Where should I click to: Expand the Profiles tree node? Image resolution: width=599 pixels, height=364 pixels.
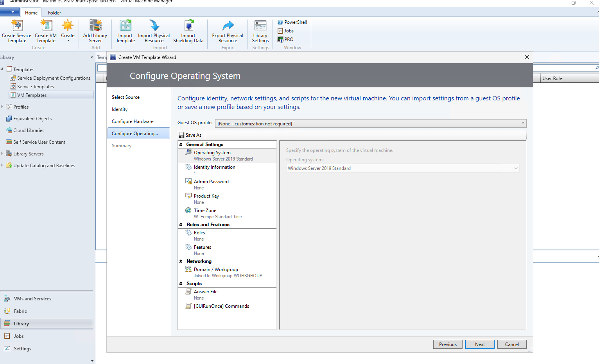pyautogui.click(x=2, y=107)
